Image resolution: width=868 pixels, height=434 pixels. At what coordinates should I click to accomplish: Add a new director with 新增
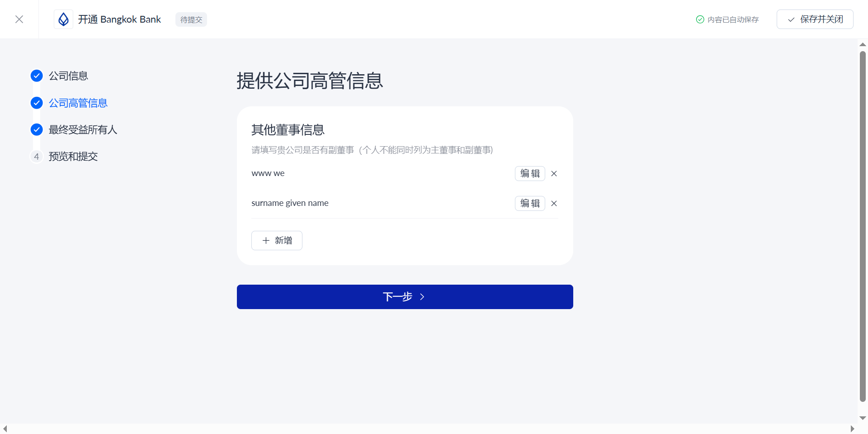click(x=277, y=240)
